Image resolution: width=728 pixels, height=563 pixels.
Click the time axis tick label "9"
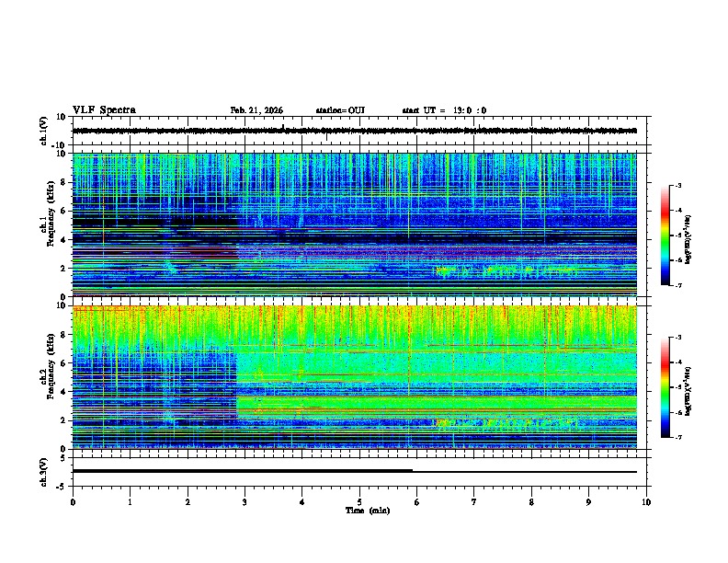pos(588,502)
